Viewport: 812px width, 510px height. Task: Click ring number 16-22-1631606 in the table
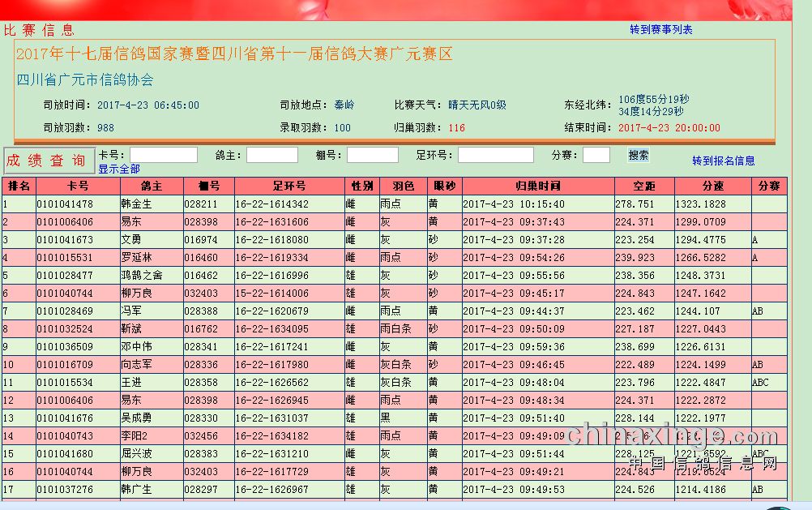click(272, 222)
